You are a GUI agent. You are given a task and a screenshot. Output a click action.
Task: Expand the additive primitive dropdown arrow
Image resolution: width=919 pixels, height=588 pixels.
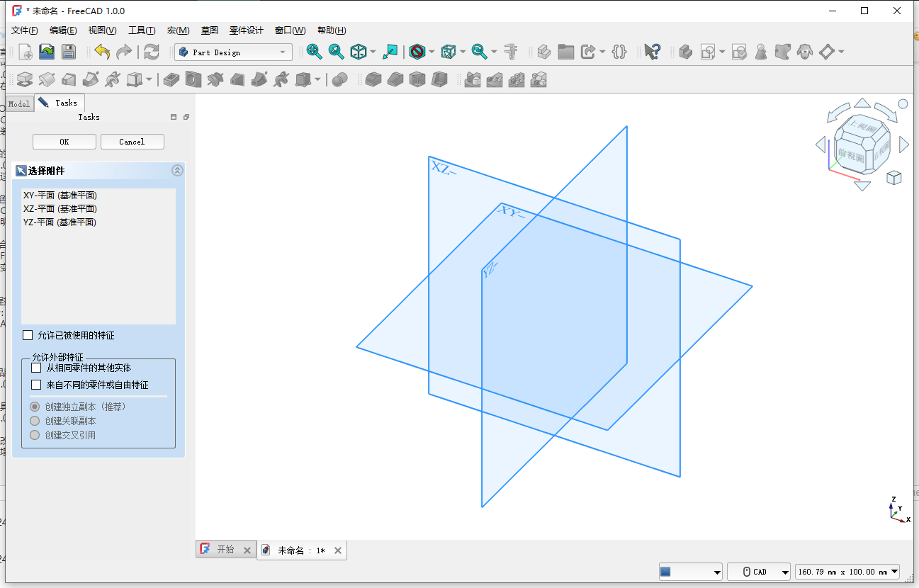pyautogui.click(x=149, y=79)
